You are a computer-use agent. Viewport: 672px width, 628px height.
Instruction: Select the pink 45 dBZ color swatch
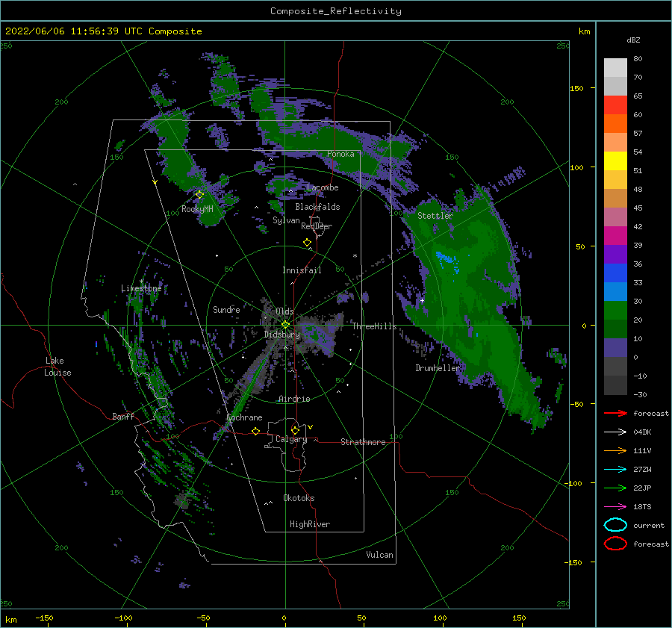click(615, 217)
